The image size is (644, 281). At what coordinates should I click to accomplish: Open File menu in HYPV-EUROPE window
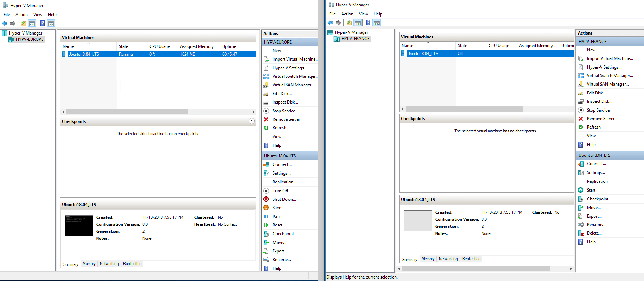(x=7, y=15)
